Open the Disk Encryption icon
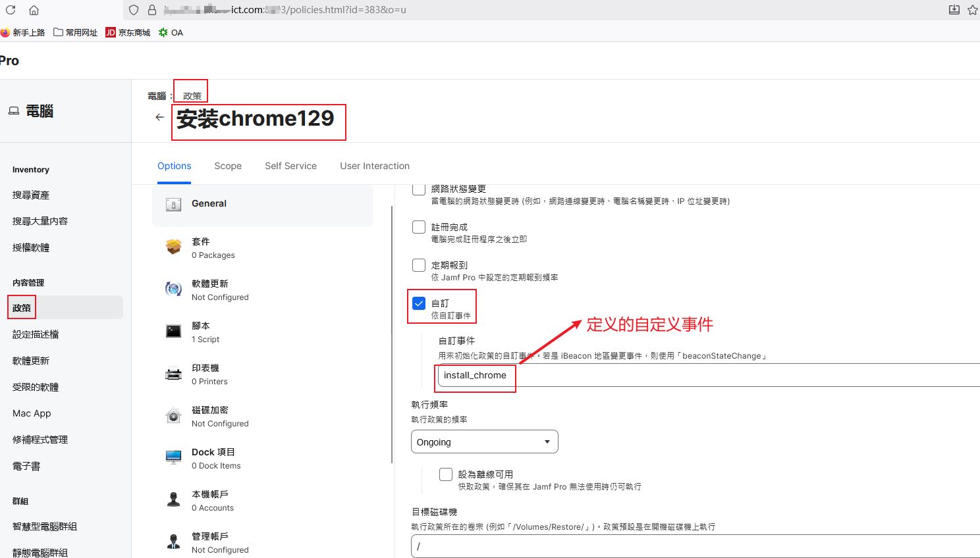This screenshot has width=980, height=558. click(x=174, y=416)
